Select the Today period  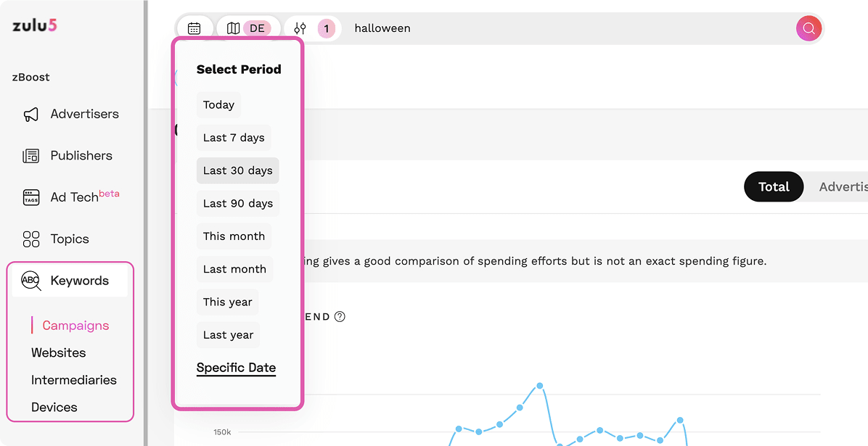[218, 105]
